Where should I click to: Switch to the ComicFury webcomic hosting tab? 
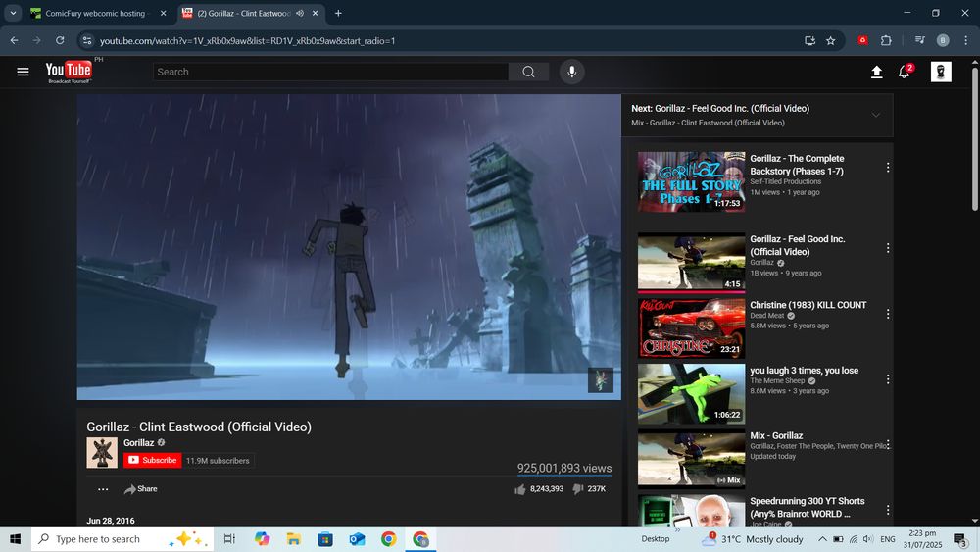click(x=94, y=13)
